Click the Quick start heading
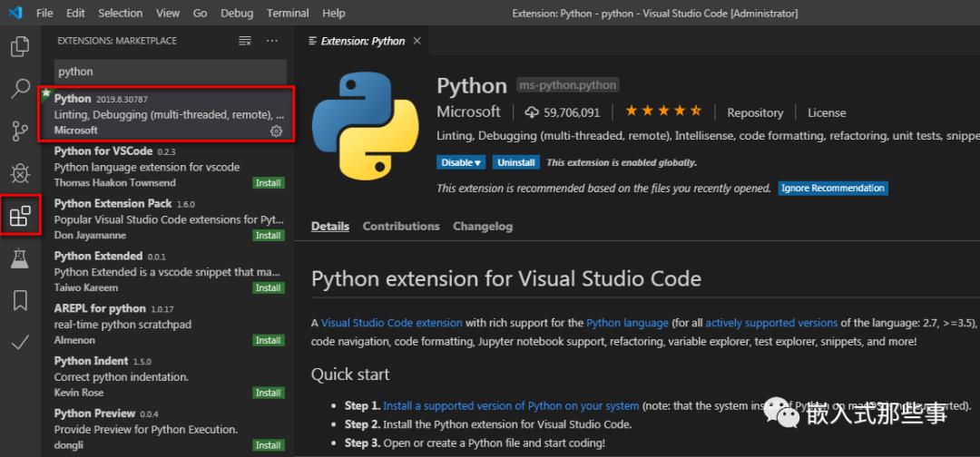 tap(350, 374)
